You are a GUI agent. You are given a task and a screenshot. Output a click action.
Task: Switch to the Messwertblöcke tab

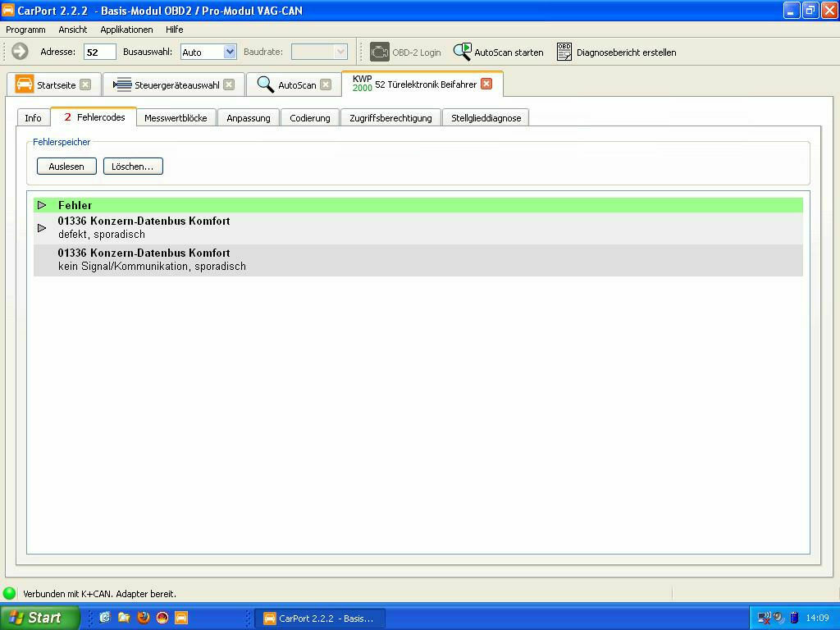click(x=176, y=118)
